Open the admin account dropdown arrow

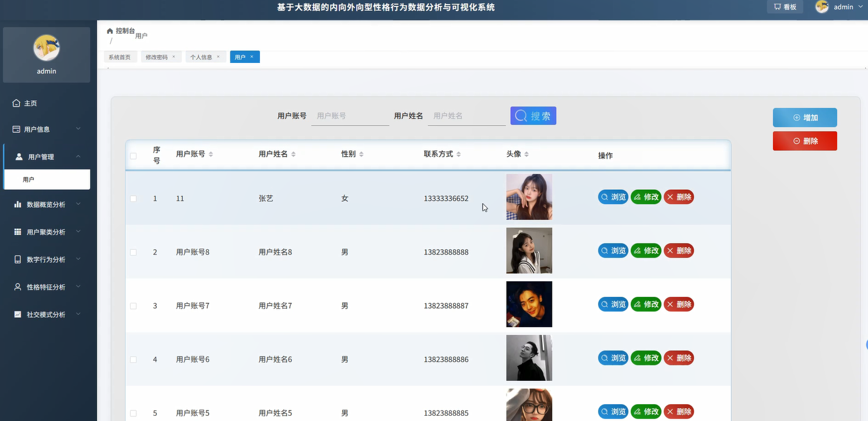coord(860,7)
